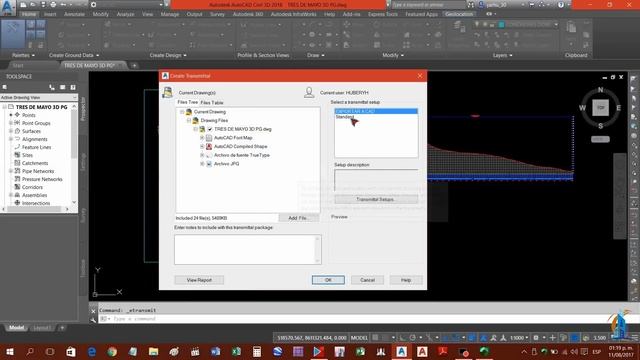This screenshot has height=360, width=640.
Task: Open File Explorer from the taskbar
Action: click(x=153, y=351)
